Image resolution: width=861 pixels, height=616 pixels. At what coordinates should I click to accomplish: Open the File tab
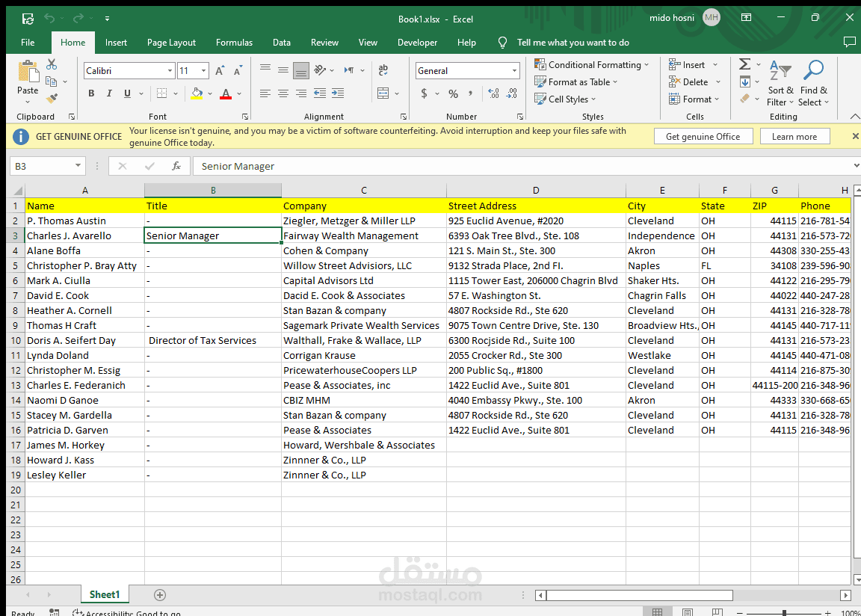[x=28, y=43]
